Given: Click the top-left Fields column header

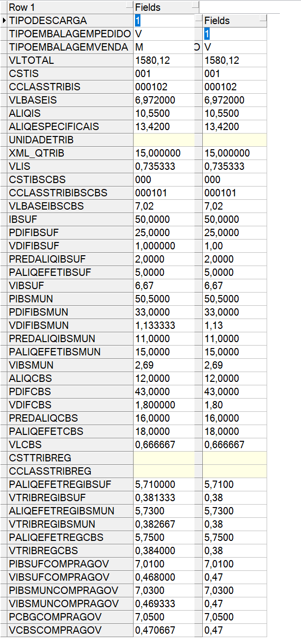Looking at the screenshot, I should tap(162, 7).
